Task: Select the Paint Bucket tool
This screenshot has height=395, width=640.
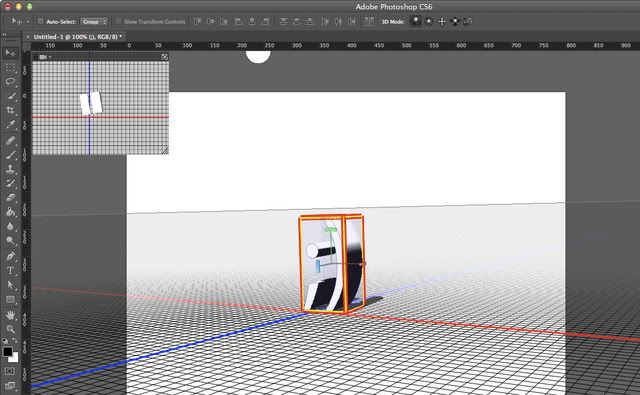Action: (10, 212)
